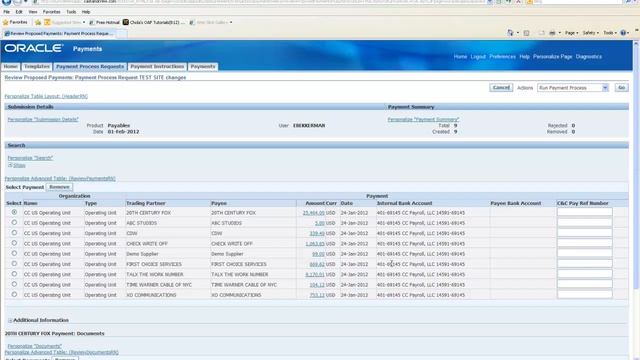Go to the Oracle Home tab

[x=11, y=67]
